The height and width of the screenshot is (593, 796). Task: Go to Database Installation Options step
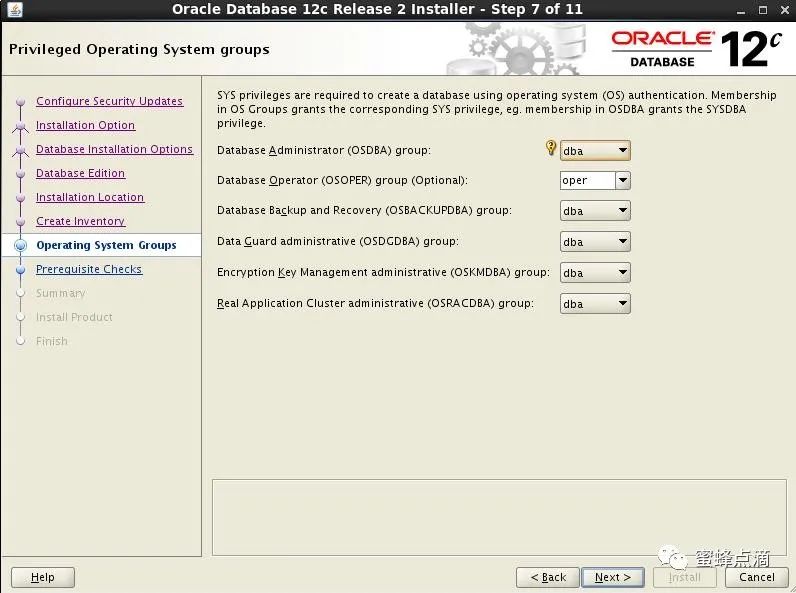pos(114,149)
